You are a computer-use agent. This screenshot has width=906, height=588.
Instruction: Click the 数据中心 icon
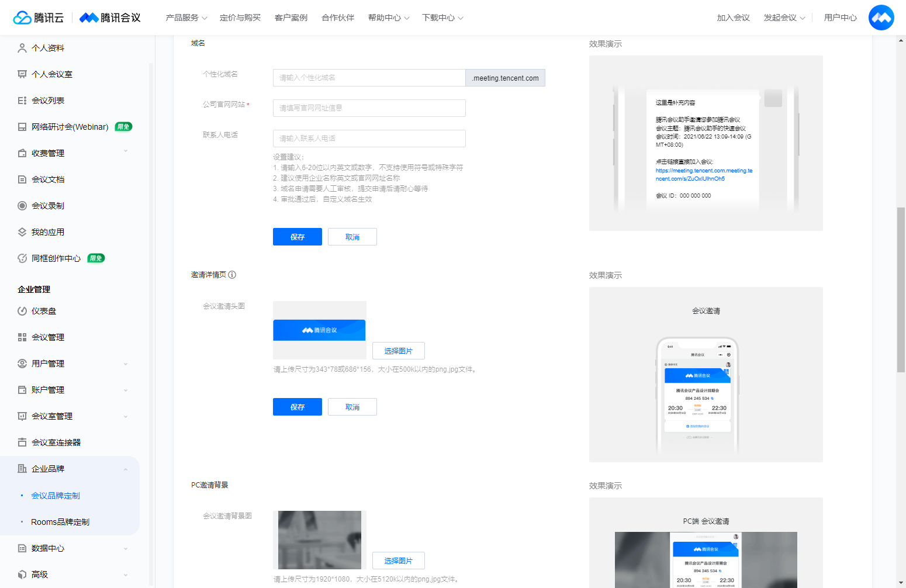click(22, 548)
